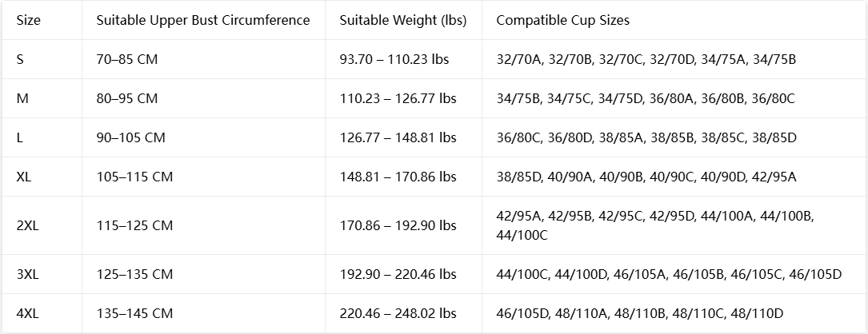Click the Suitable Weight (lbs) header

click(403, 21)
